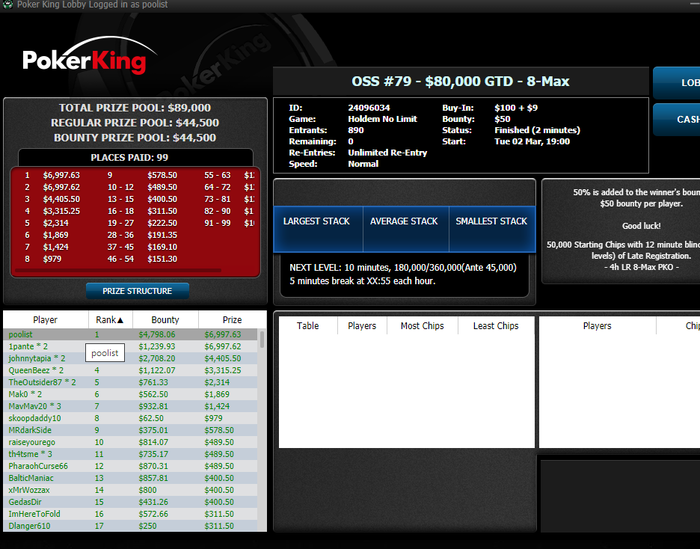Viewport: 700px width, 549px height.
Task: Click the Most Chips column header
Action: [x=422, y=326]
